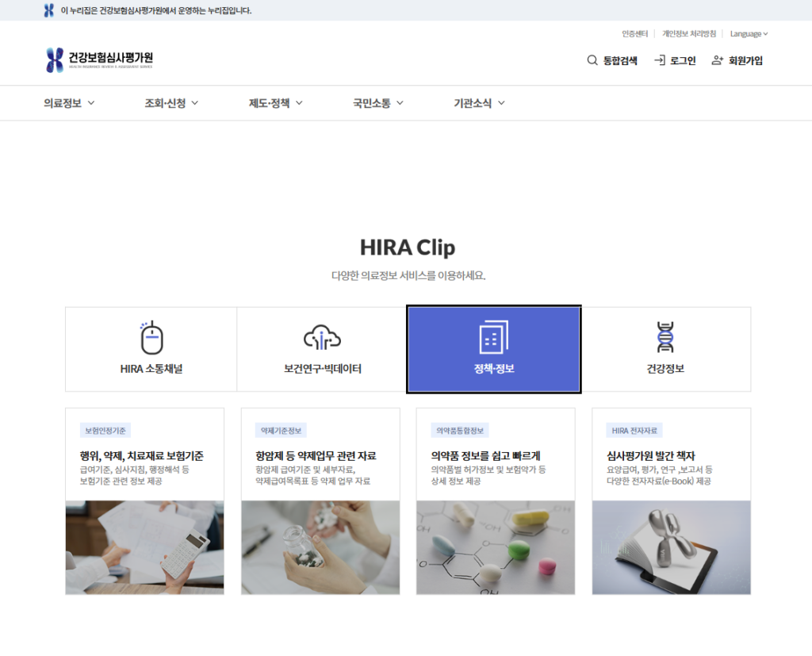The width and height of the screenshot is (812, 656).
Task: Click the glass pill bottle image
Action: pyautogui.click(x=320, y=547)
